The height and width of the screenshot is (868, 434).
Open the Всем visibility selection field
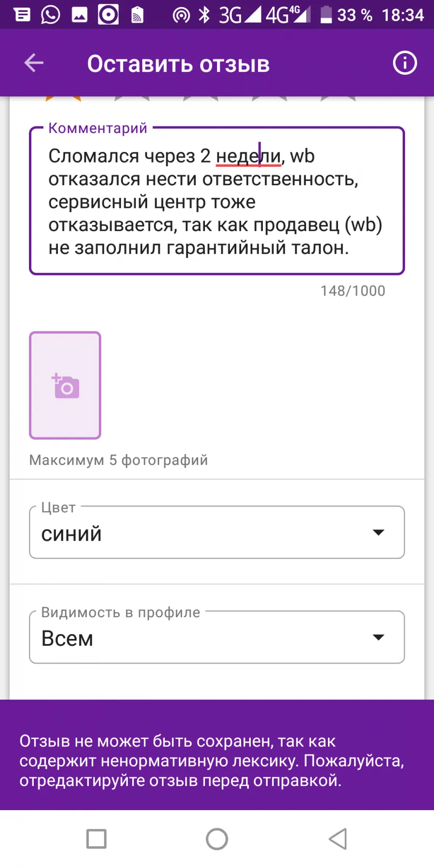coord(217,637)
